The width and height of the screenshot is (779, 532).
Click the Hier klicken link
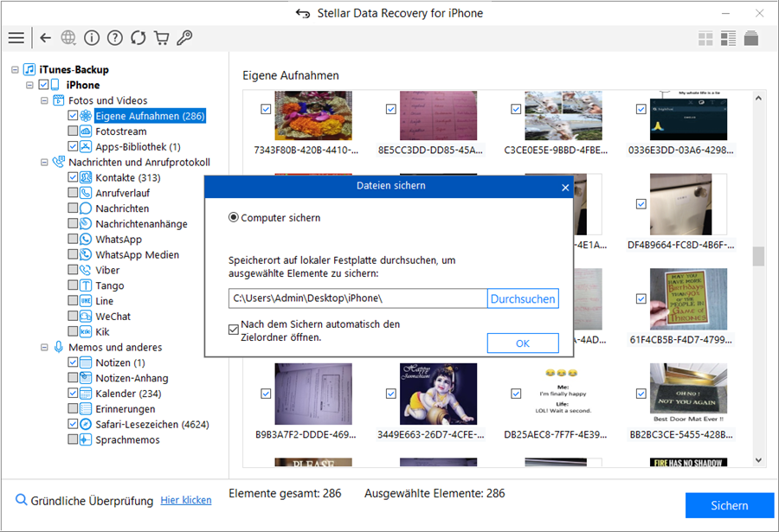tap(186, 500)
